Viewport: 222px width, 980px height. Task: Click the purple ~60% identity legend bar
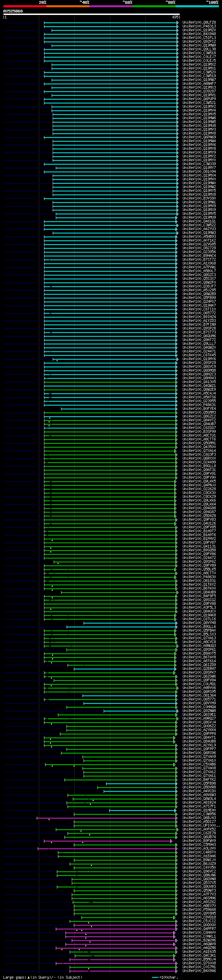click(111, 6)
